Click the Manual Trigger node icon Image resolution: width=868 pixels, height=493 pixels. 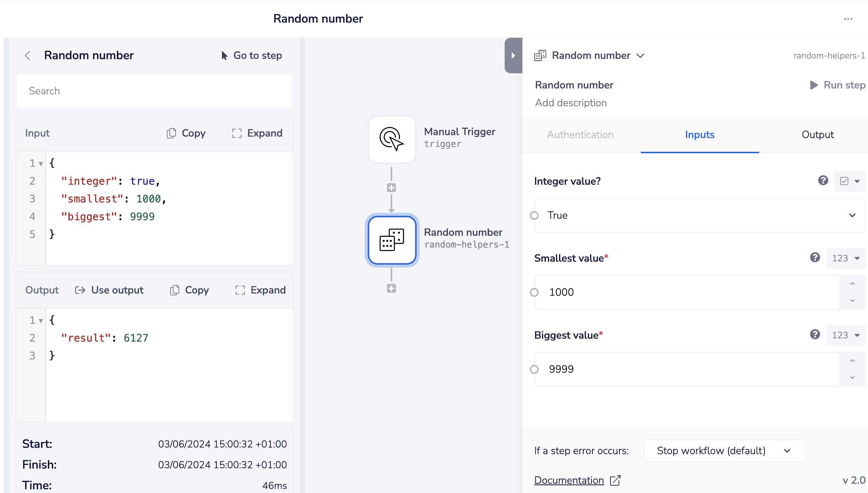click(x=392, y=139)
